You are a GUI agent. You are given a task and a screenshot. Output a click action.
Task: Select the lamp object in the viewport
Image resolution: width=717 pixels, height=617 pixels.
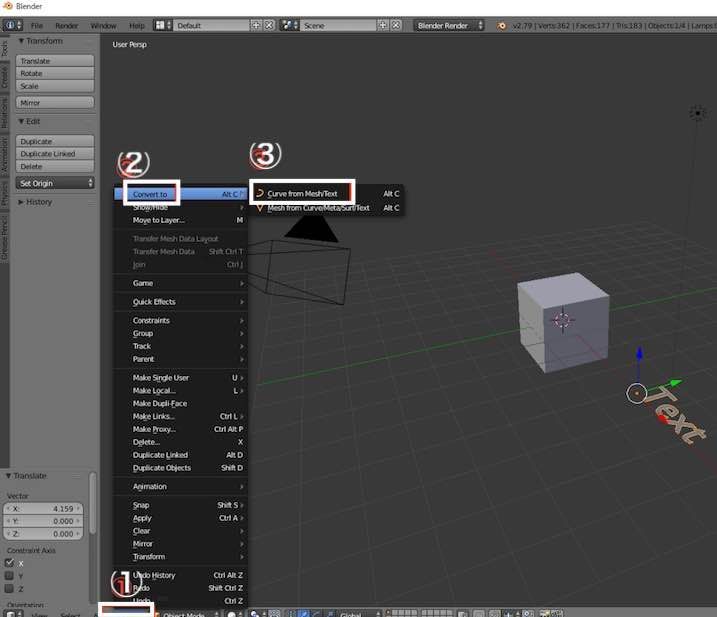[x=697, y=113]
